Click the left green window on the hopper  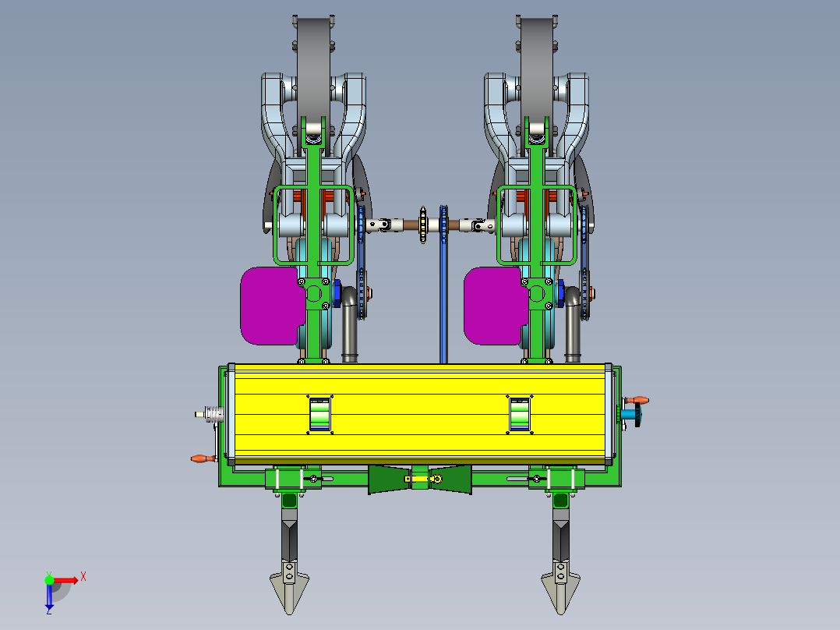click(319, 415)
